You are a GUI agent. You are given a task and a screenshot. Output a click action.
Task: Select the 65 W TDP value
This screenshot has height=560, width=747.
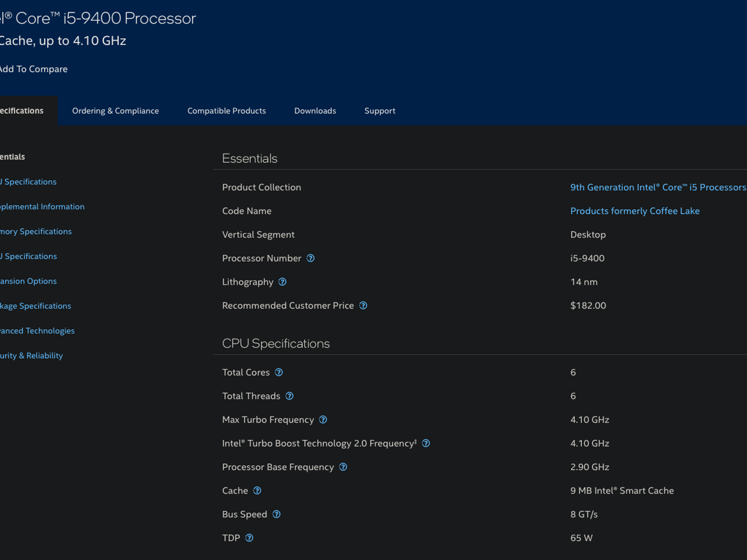pos(581,538)
